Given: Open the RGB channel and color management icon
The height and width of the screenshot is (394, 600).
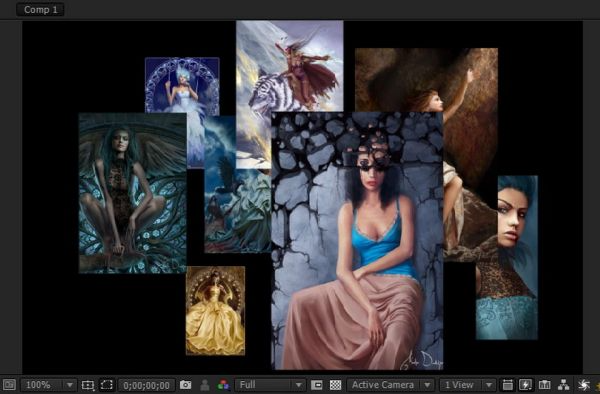Looking at the screenshot, I should coord(223,385).
